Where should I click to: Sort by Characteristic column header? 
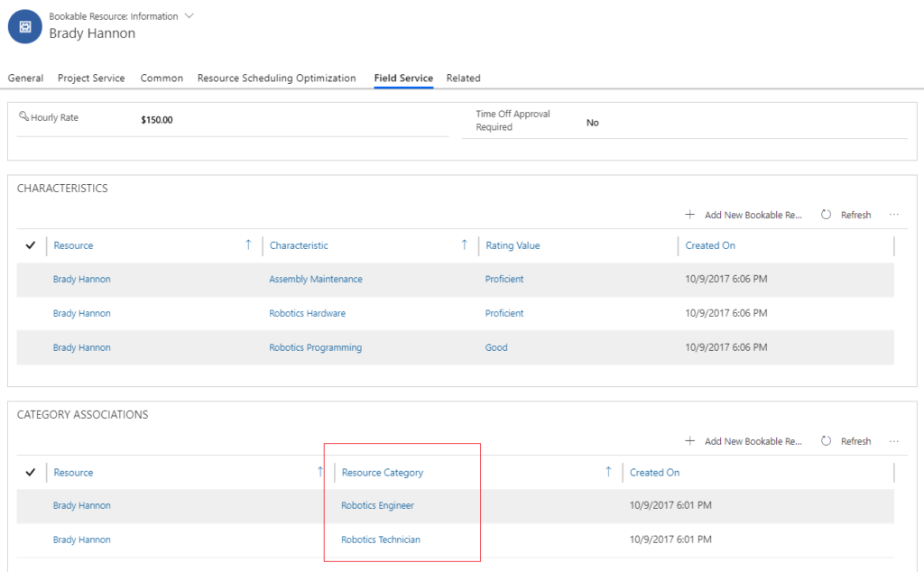coord(299,245)
